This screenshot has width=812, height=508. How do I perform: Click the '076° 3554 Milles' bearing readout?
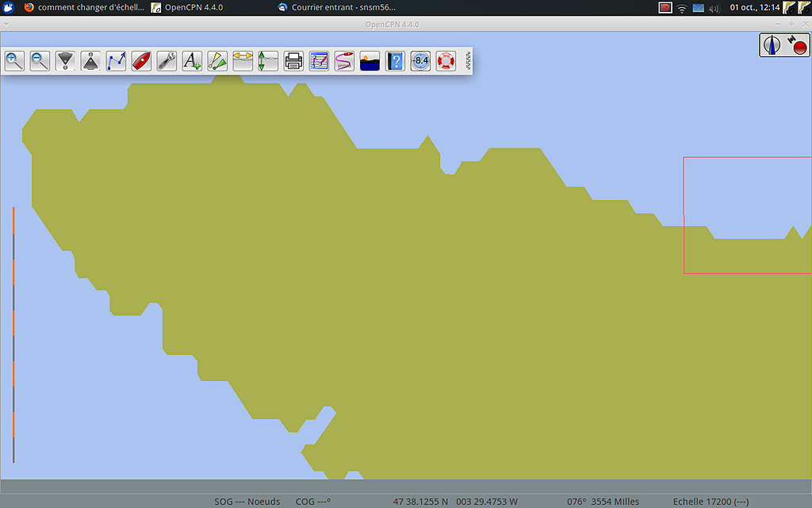point(603,502)
